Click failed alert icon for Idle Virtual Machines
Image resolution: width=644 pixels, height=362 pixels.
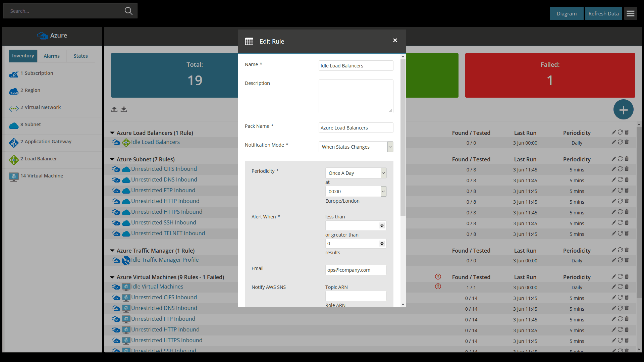point(438,287)
